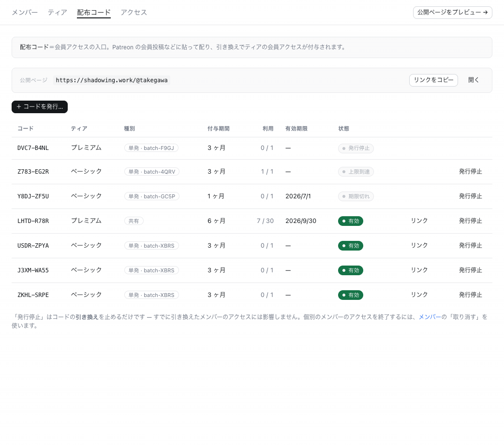Click ベーシック tier in Z783-EG2R row
The height and width of the screenshot is (445, 504).
86,172
